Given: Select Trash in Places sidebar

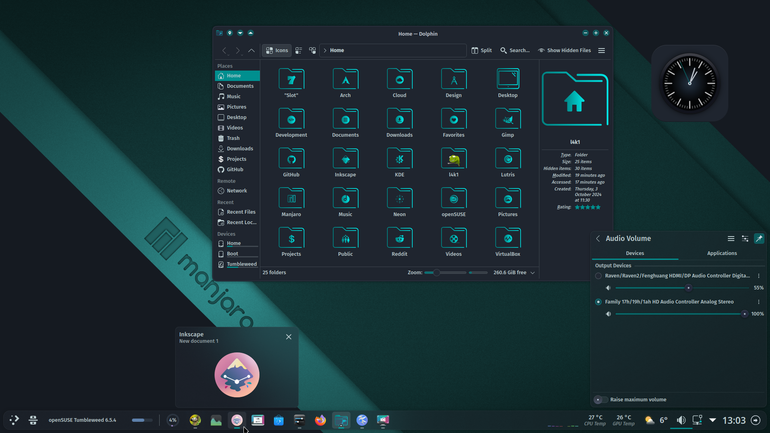Looking at the screenshot, I should (237, 138).
